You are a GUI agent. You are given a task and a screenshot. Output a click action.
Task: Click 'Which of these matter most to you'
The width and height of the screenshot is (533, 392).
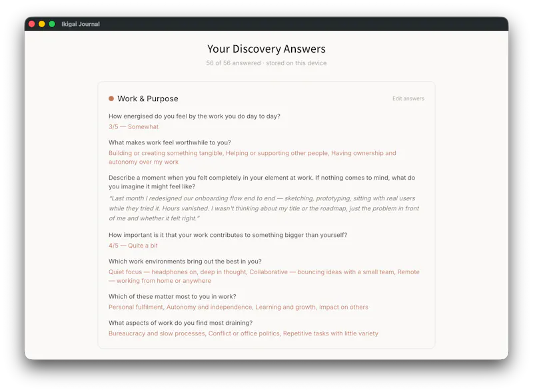172,297
